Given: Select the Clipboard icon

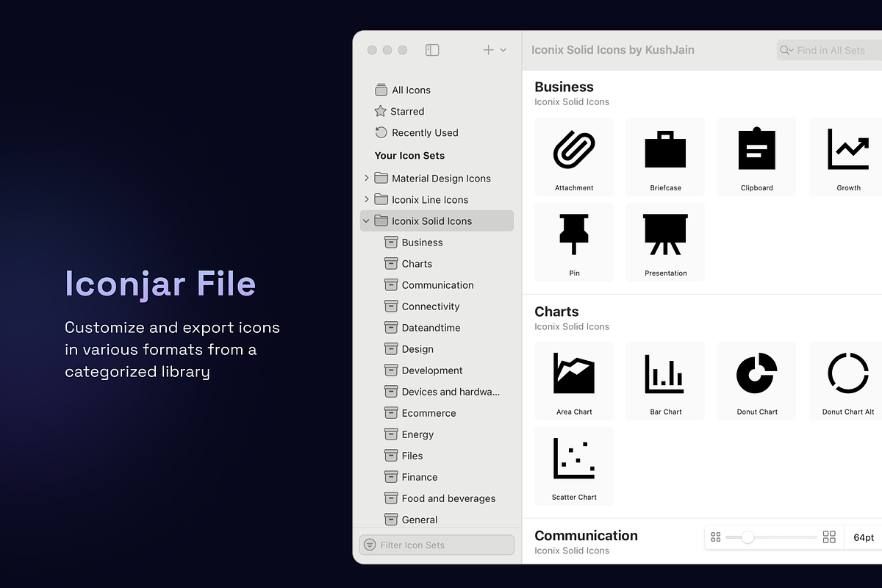Looking at the screenshot, I should [x=757, y=157].
